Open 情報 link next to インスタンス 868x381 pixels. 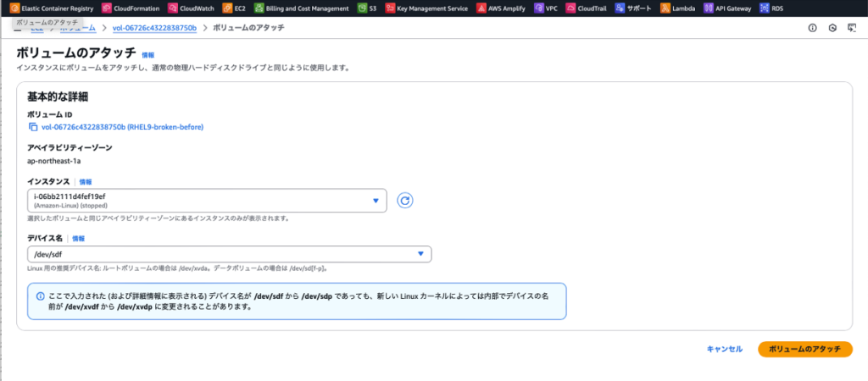click(x=86, y=181)
